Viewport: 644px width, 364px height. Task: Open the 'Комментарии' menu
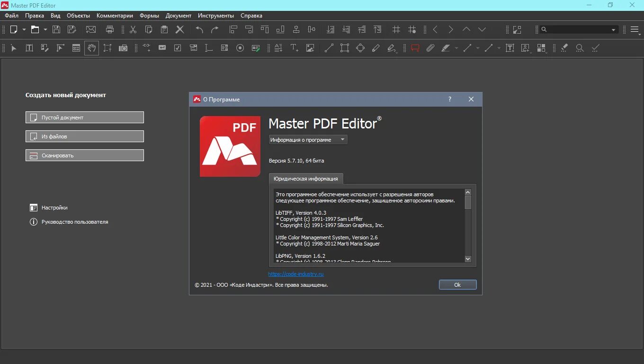coord(115,16)
